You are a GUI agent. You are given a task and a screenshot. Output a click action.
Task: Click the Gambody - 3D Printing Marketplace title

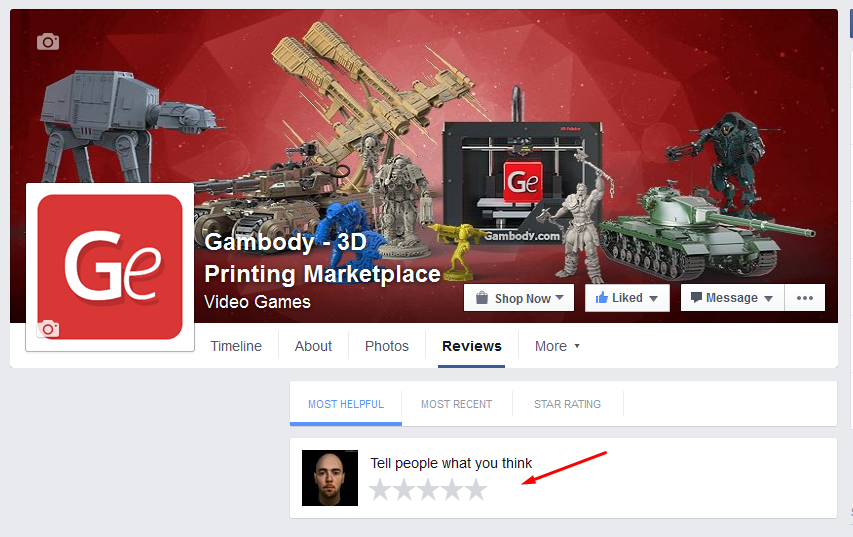tap(322, 258)
